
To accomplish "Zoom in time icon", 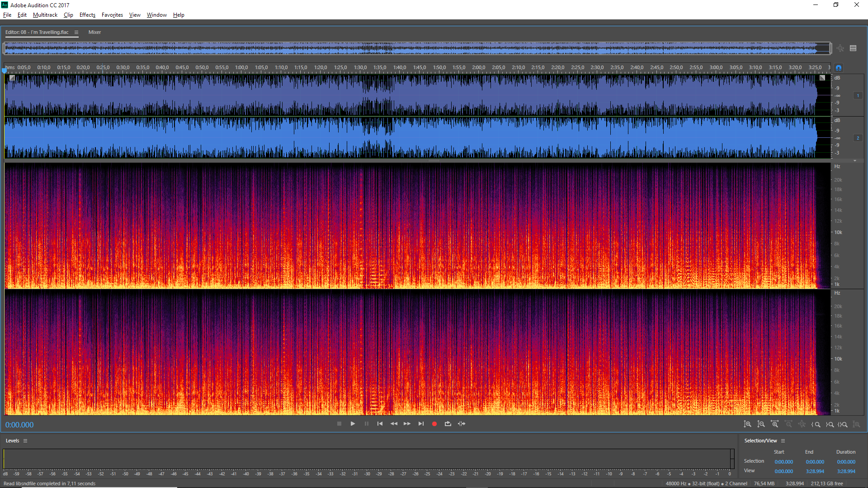I will 775,424.
